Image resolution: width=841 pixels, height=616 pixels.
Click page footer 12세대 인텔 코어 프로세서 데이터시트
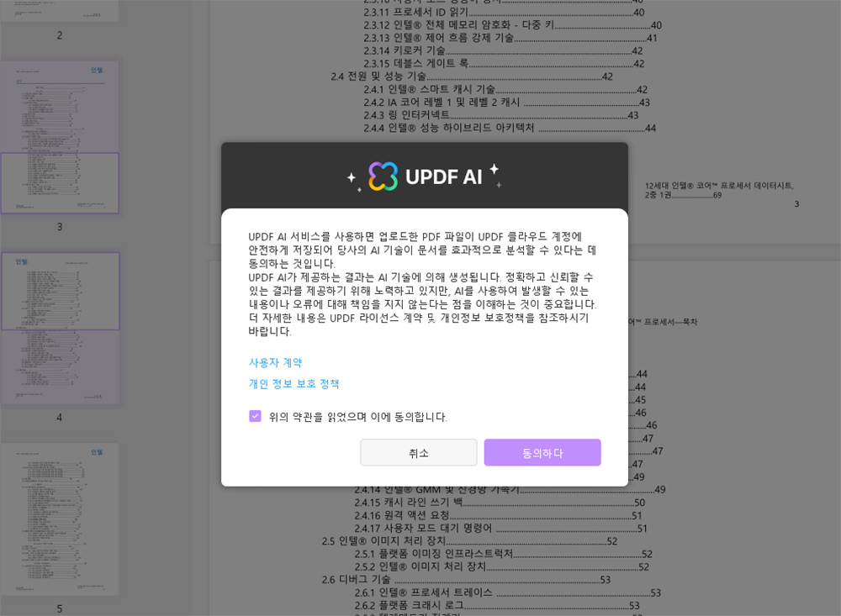click(x=719, y=190)
